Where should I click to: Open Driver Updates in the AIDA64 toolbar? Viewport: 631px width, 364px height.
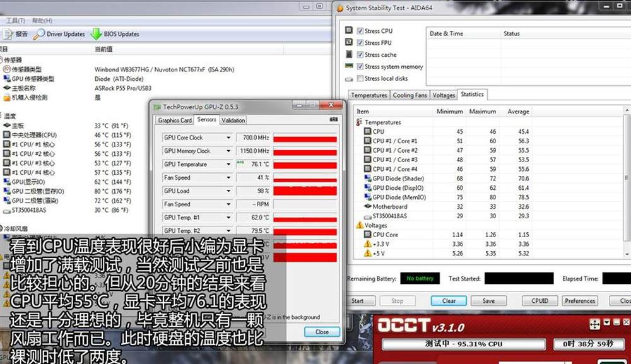tap(59, 34)
